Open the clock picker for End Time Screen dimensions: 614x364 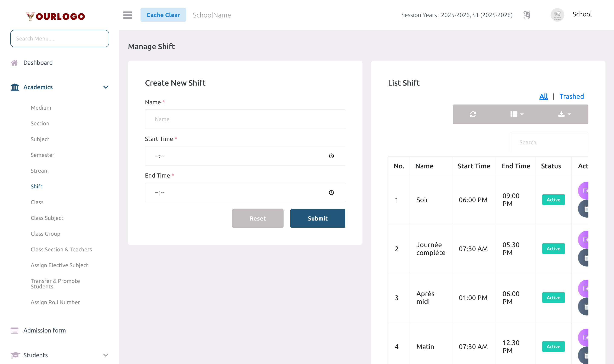point(332,192)
